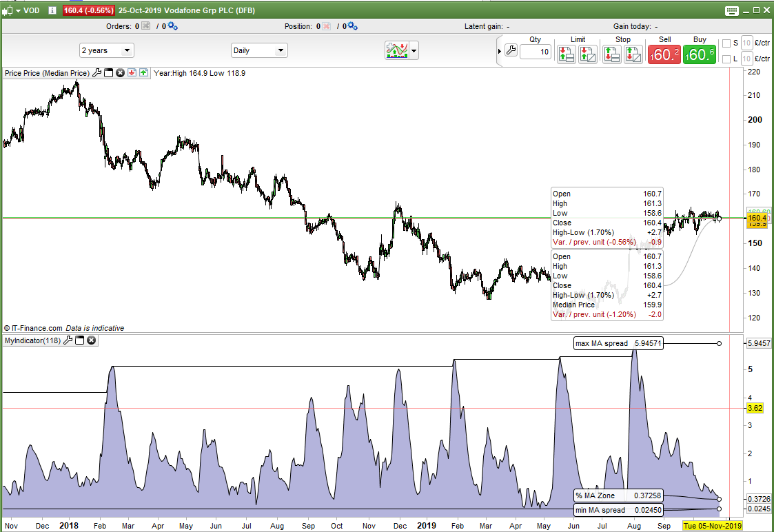Open the Price panel wrench settings
The image size is (774, 532).
click(x=96, y=73)
